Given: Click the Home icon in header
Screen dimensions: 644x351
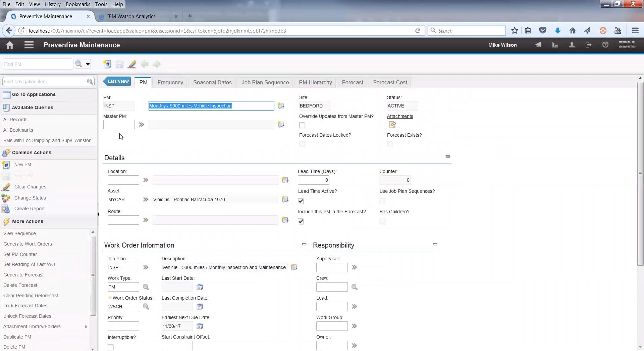Looking at the screenshot, I should tap(10, 45).
